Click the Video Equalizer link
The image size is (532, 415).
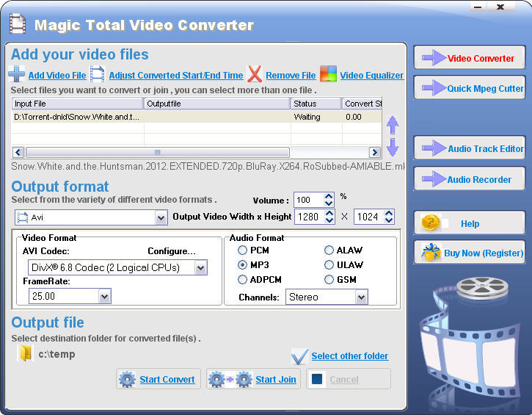coord(372,76)
